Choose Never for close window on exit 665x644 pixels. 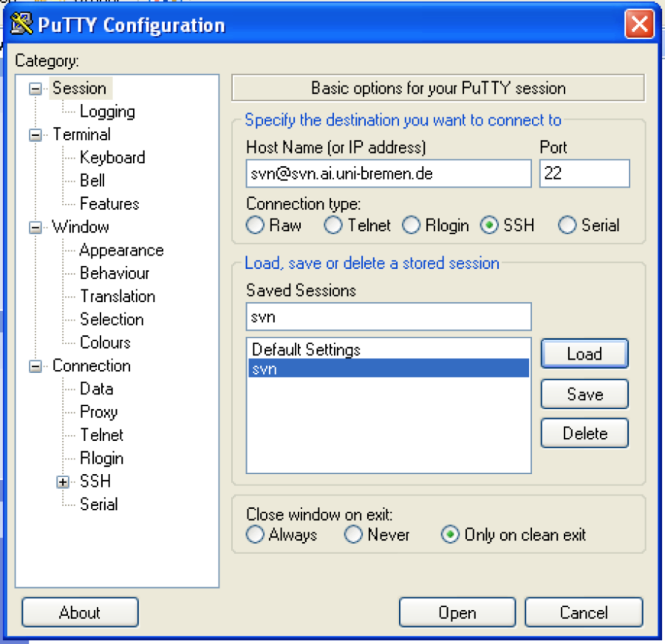(x=354, y=535)
